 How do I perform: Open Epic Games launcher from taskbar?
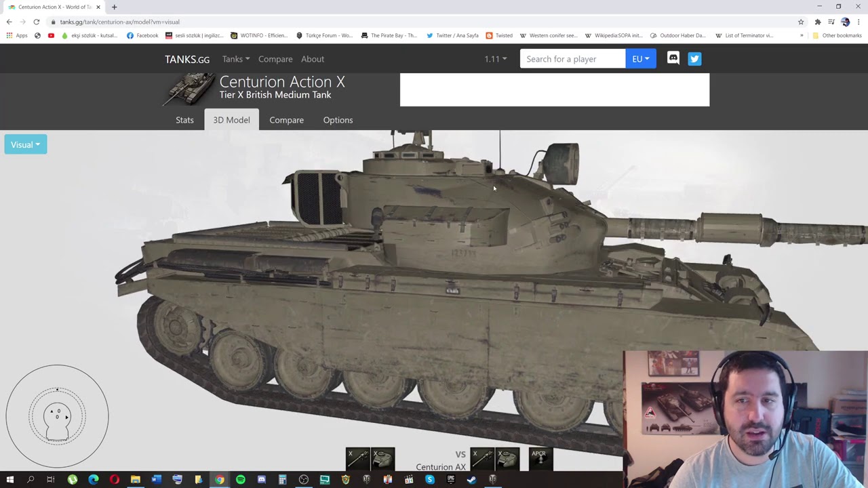pyautogui.click(x=451, y=480)
